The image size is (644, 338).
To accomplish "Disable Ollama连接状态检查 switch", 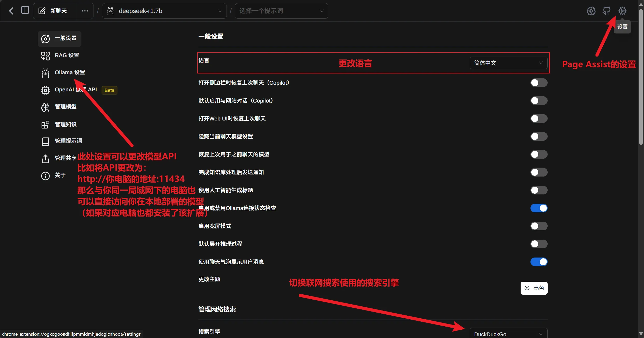I will click(x=539, y=208).
